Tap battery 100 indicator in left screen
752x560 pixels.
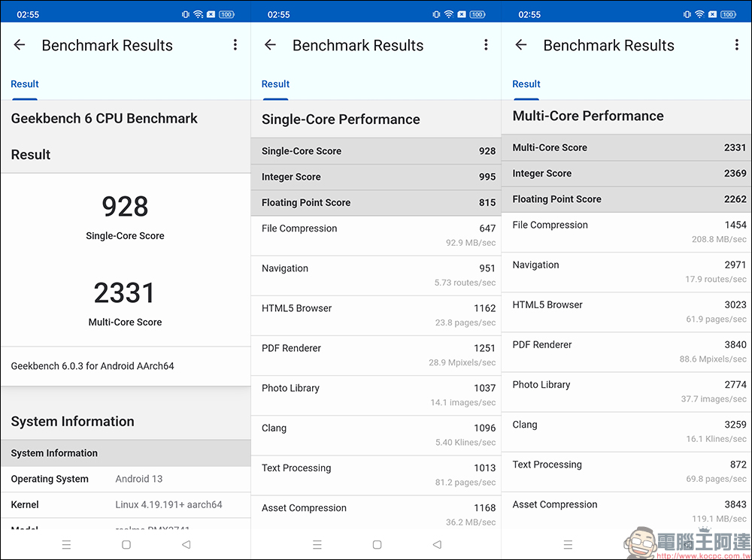click(226, 14)
